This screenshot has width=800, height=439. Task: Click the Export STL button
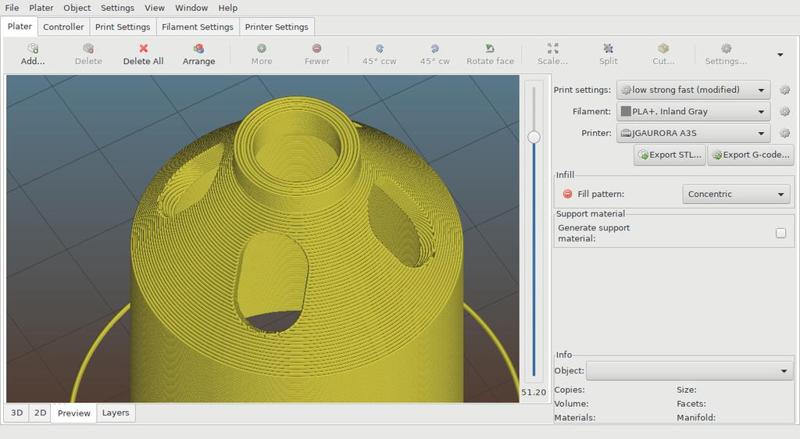[670, 154]
